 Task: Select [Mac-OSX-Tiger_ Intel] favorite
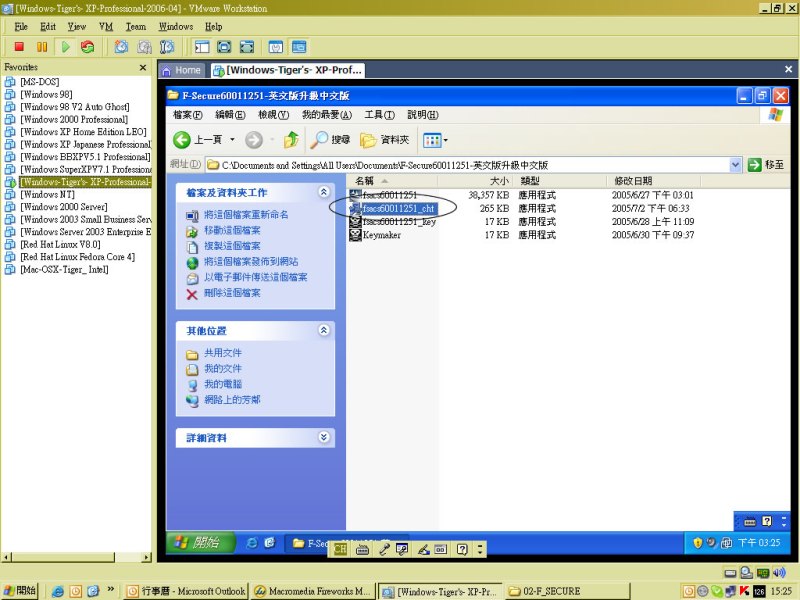[x=64, y=269]
